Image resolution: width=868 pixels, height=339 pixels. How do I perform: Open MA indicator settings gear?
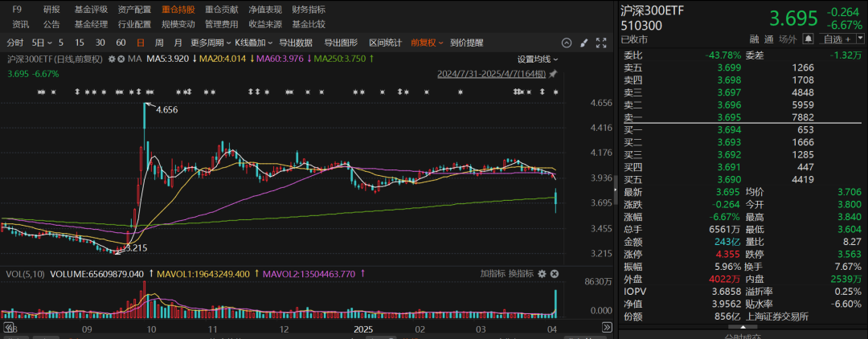tap(110, 59)
